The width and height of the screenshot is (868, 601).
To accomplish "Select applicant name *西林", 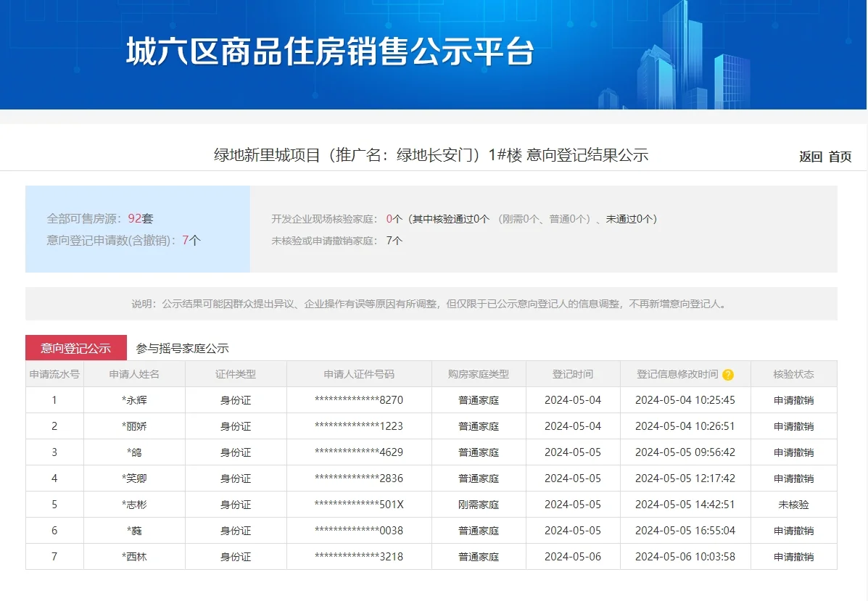I will coord(134,556).
